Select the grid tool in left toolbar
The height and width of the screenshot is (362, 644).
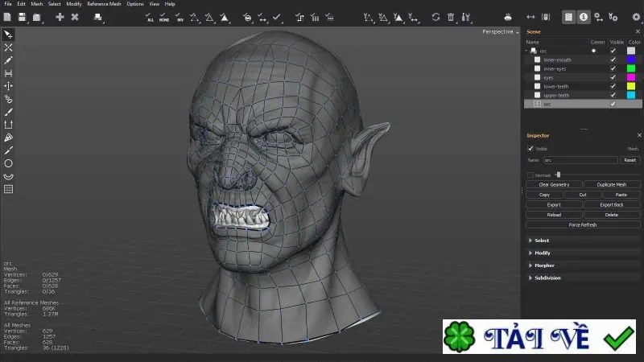click(x=8, y=189)
